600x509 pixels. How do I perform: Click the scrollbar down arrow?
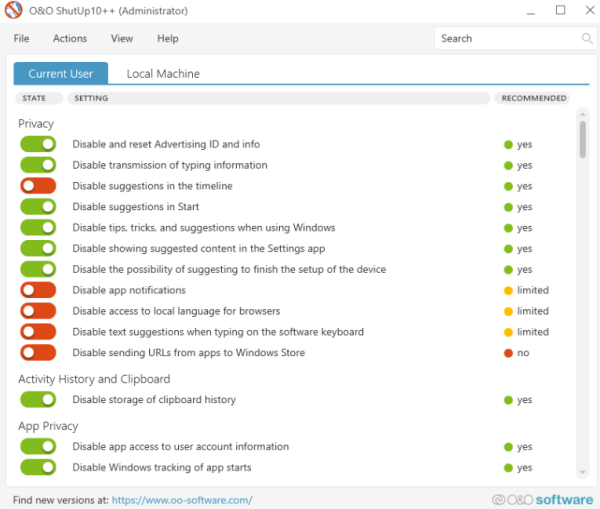coord(582,473)
